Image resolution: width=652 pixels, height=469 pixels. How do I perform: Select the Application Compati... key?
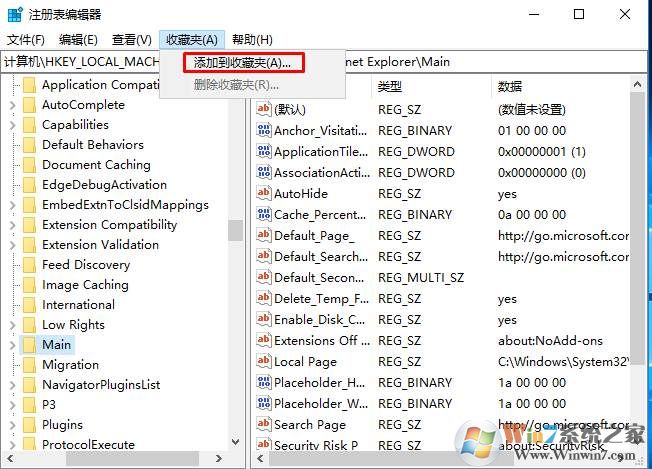click(100, 85)
